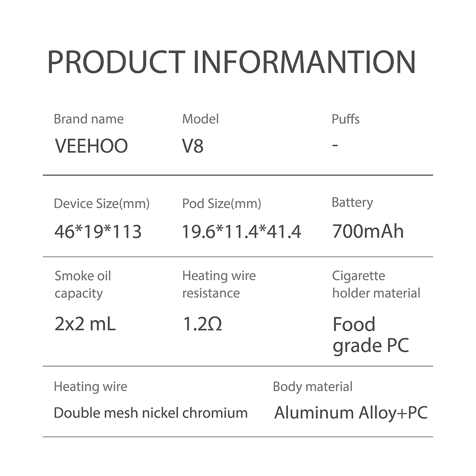Select the Double mesh nickel chromium text
The height and width of the screenshot is (476, 476).
click(151, 413)
